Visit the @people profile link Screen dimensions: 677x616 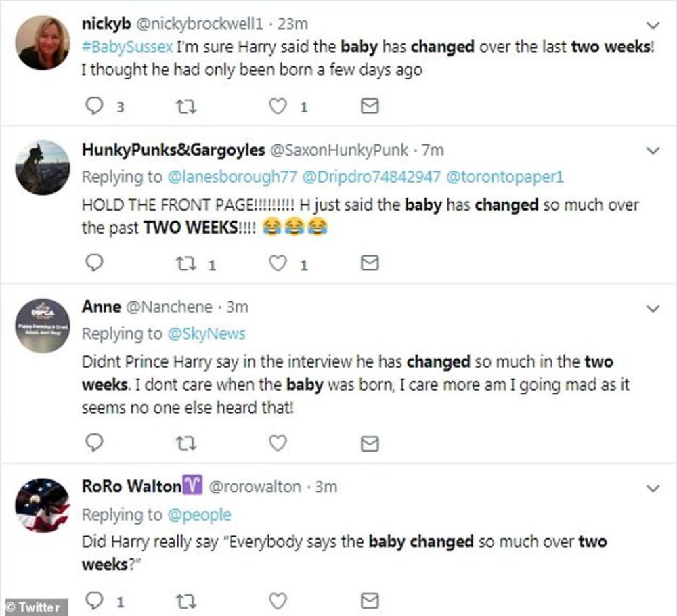(199, 514)
